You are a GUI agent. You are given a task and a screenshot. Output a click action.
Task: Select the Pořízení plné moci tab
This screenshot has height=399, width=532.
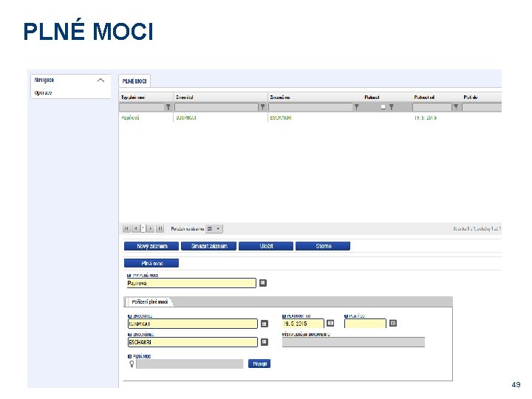149,301
